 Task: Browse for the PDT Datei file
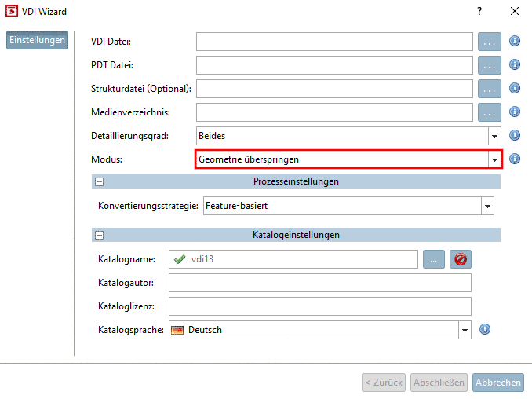tap(489, 65)
